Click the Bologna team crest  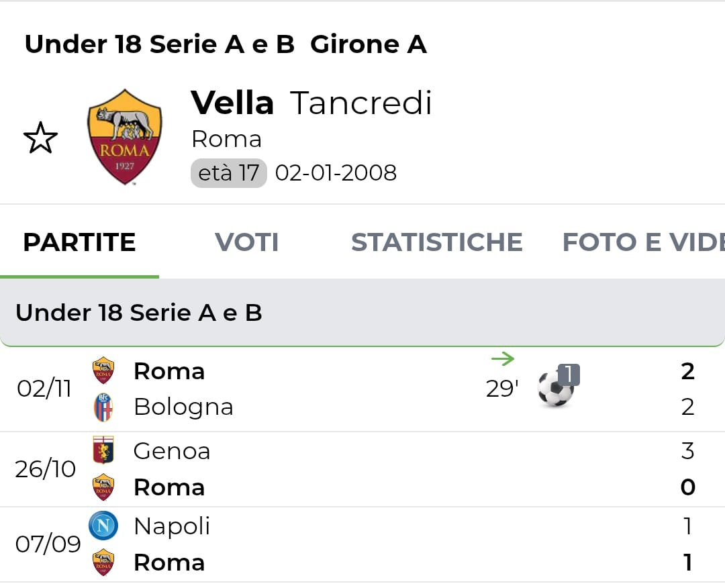click(x=103, y=407)
